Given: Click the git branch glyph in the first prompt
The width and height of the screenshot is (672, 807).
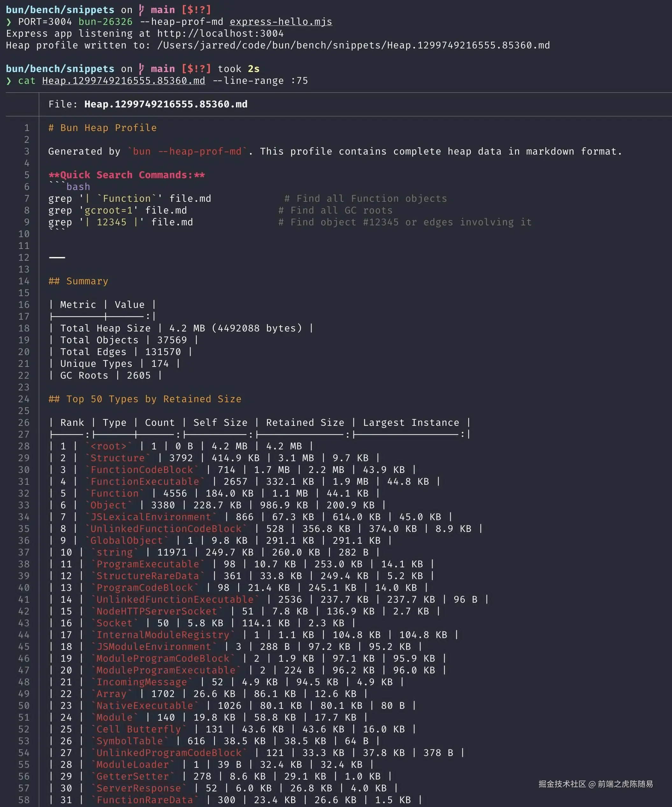Looking at the screenshot, I should coord(142,10).
